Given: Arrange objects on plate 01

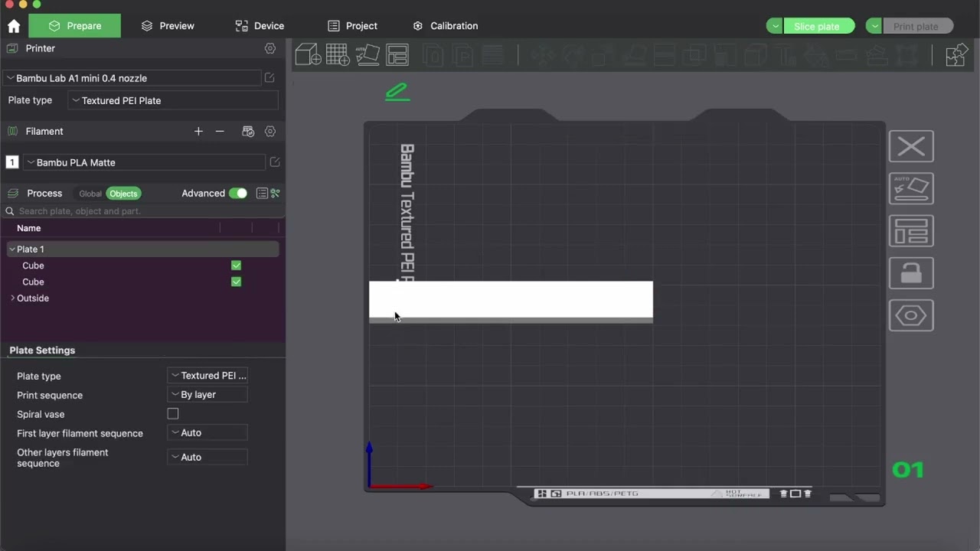Looking at the screenshot, I should coord(911,230).
